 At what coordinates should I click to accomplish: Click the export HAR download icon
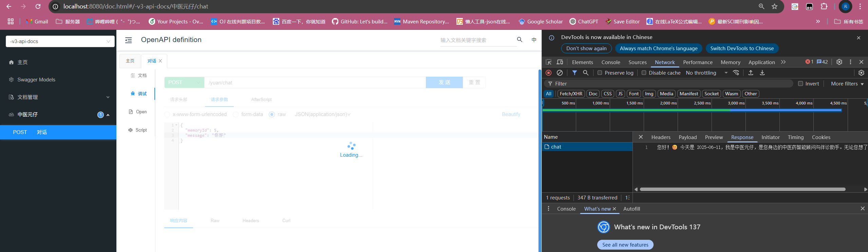pos(762,73)
